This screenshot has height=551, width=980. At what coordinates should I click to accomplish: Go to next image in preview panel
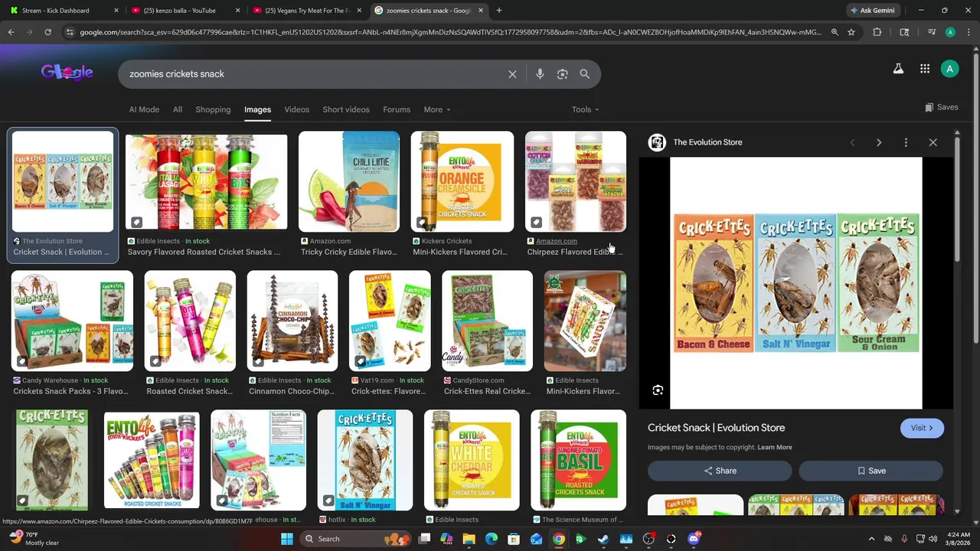(x=879, y=142)
